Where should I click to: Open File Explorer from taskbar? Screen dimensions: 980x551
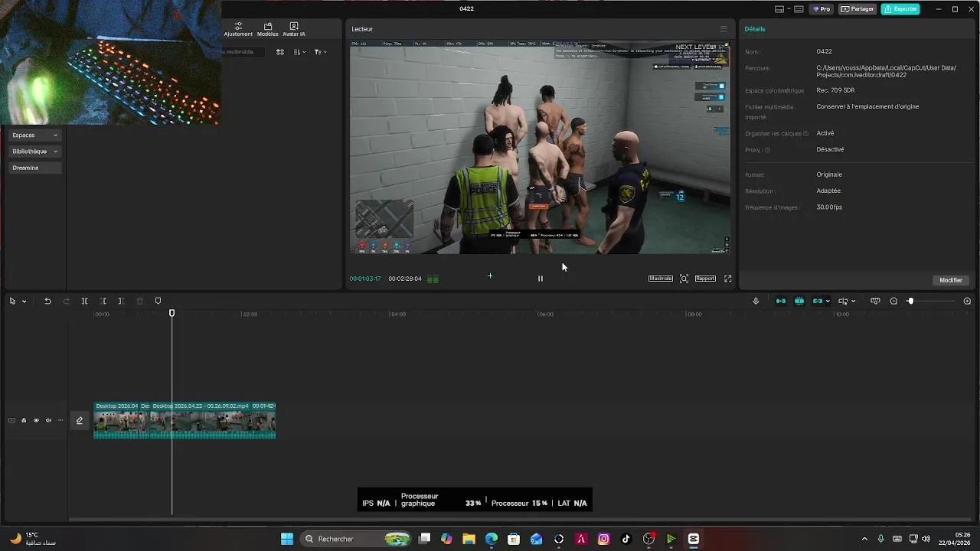tap(469, 539)
